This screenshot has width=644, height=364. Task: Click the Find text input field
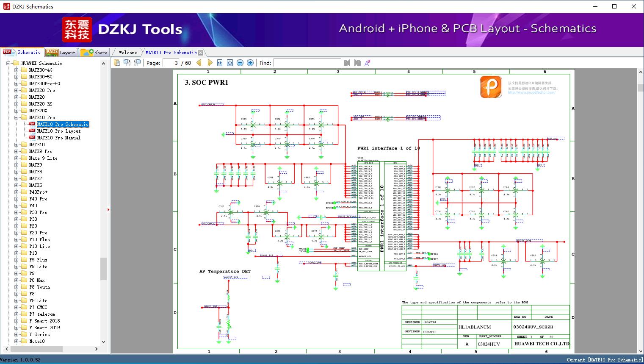click(307, 63)
